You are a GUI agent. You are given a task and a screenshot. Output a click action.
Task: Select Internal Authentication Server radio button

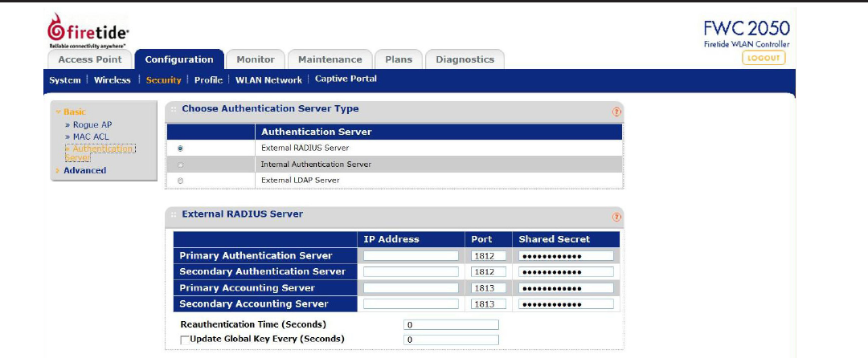(x=181, y=165)
